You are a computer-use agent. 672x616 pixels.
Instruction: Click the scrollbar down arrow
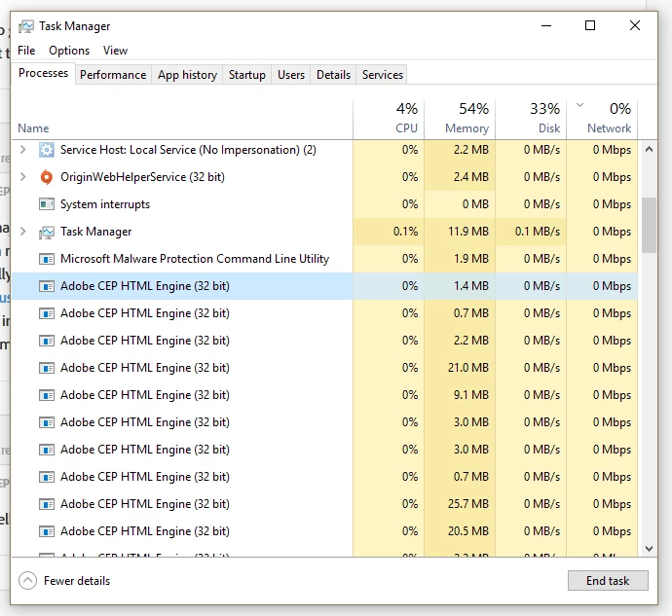(649, 548)
